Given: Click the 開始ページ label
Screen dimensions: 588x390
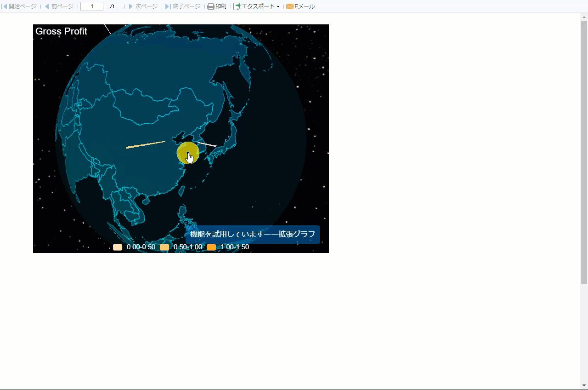Looking at the screenshot, I should (x=23, y=6).
